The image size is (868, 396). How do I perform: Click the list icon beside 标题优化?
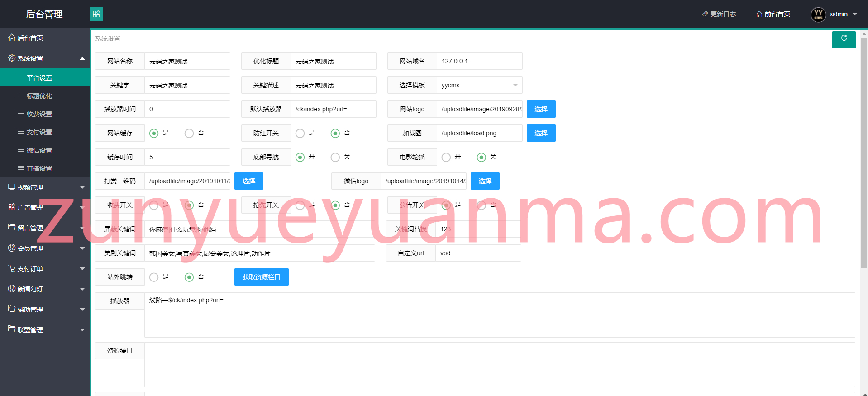21,96
